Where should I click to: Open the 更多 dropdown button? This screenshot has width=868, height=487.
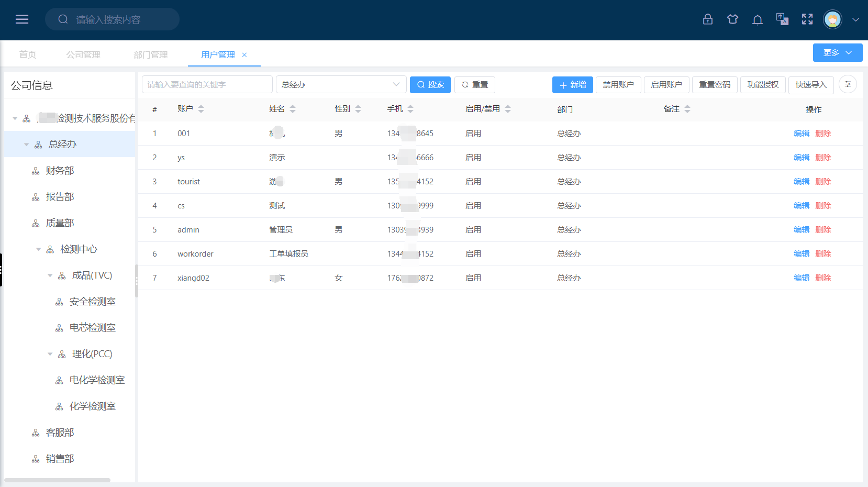click(x=838, y=52)
